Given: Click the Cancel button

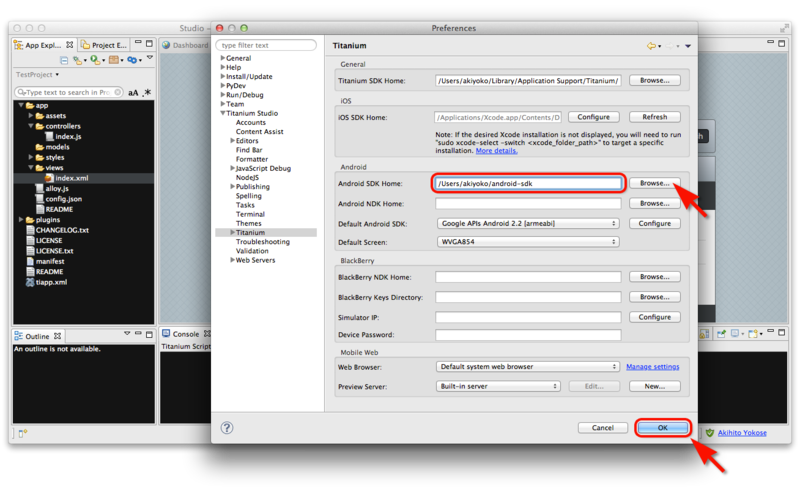Looking at the screenshot, I should 603,428.
